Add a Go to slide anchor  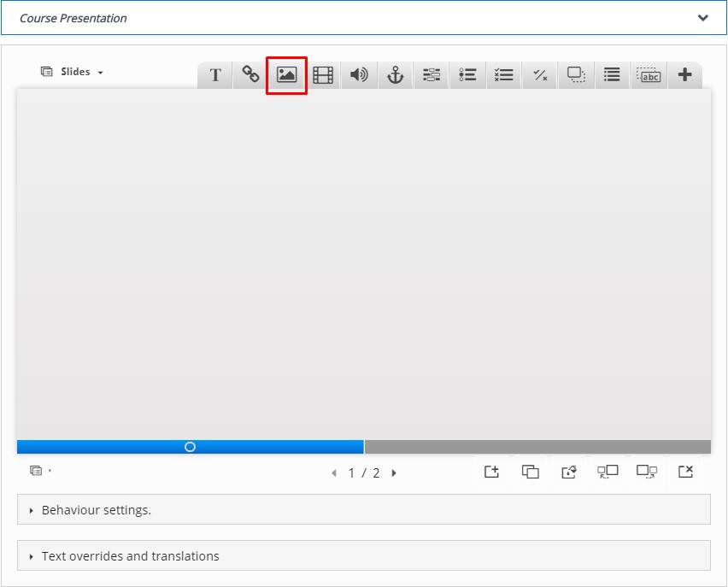[395, 75]
